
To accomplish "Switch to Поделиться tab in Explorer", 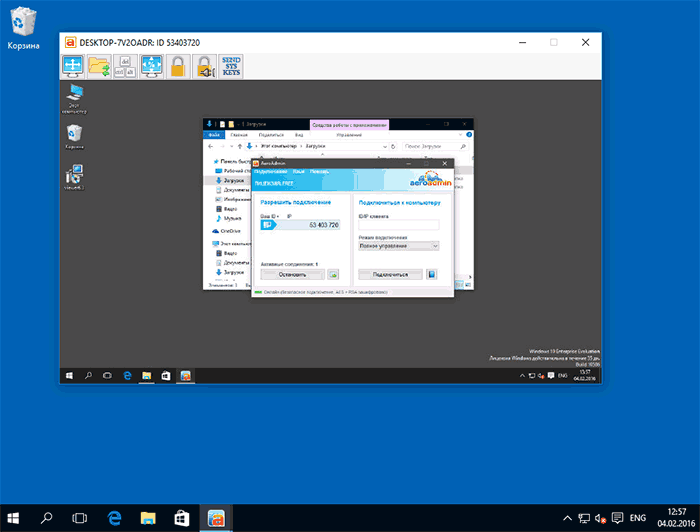I will coord(271,135).
